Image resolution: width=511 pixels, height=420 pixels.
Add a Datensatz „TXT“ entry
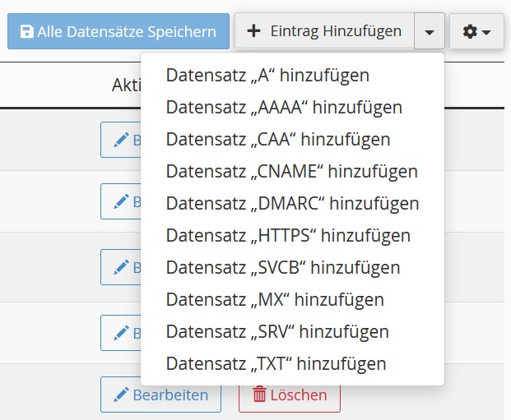(x=292, y=363)
